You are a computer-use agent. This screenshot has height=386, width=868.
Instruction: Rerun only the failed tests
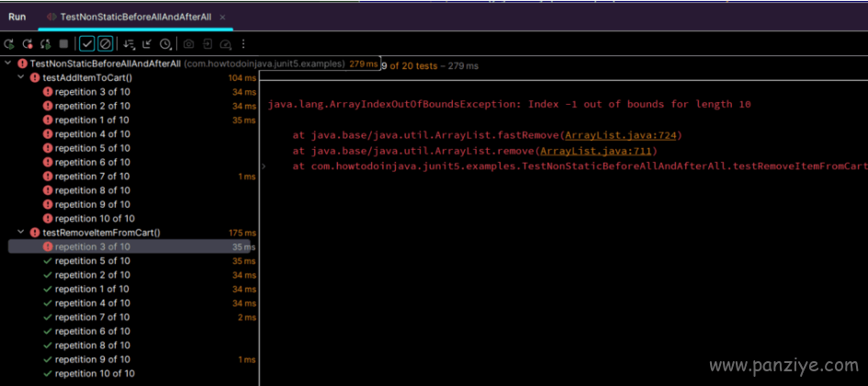click(x=28, y=44)
